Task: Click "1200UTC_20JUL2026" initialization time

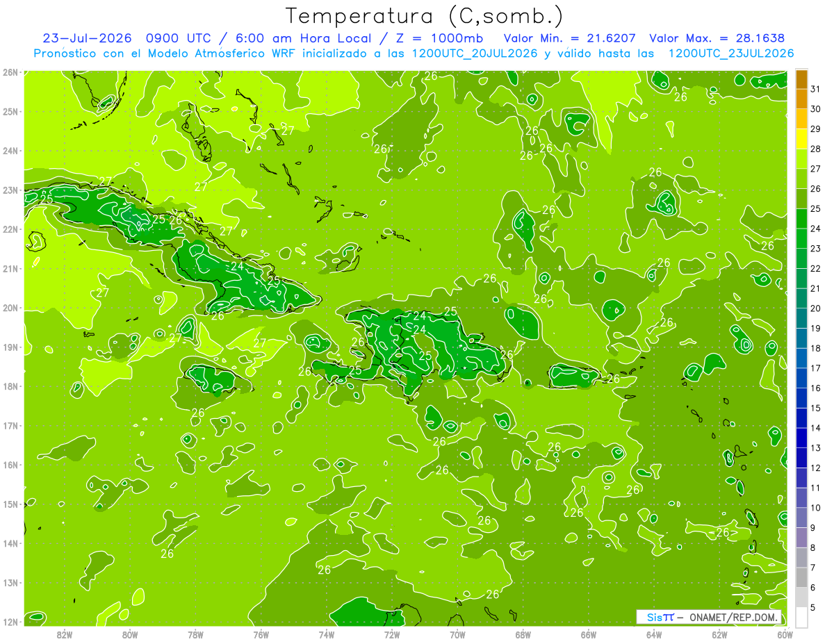Action: (x=475, y=53)
